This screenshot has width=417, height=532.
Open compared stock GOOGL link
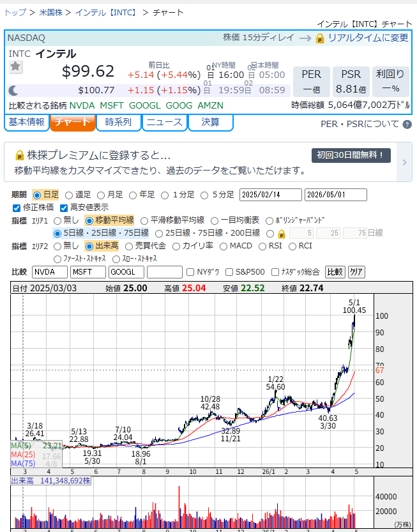144,105
